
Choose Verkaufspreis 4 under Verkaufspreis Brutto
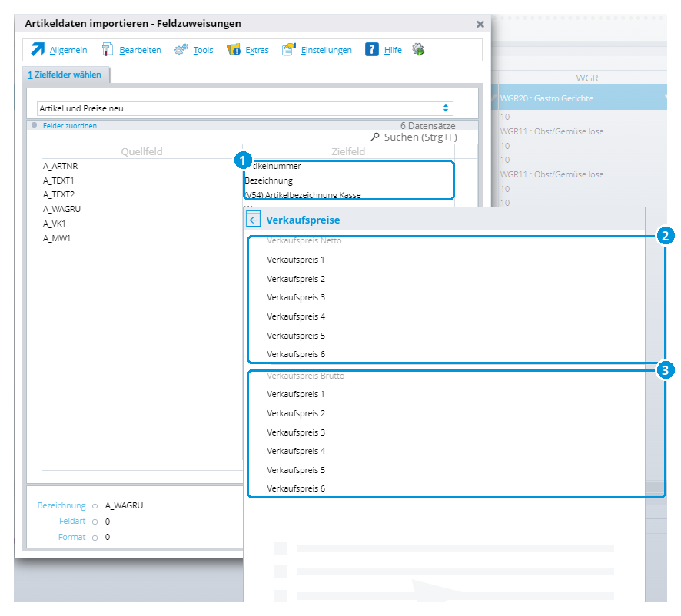296,451
